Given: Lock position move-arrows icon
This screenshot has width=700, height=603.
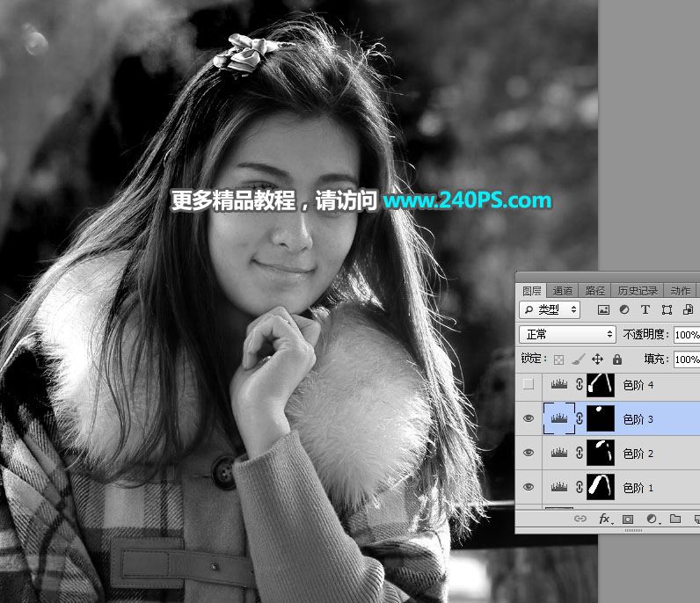Looking at the screenshot, I should 597,359.
